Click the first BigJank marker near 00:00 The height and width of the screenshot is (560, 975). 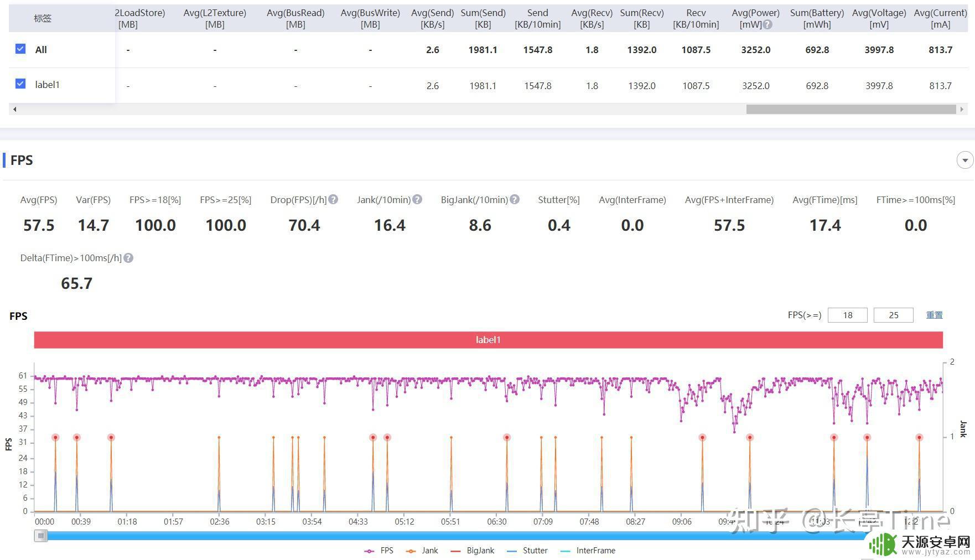[55, 437]
